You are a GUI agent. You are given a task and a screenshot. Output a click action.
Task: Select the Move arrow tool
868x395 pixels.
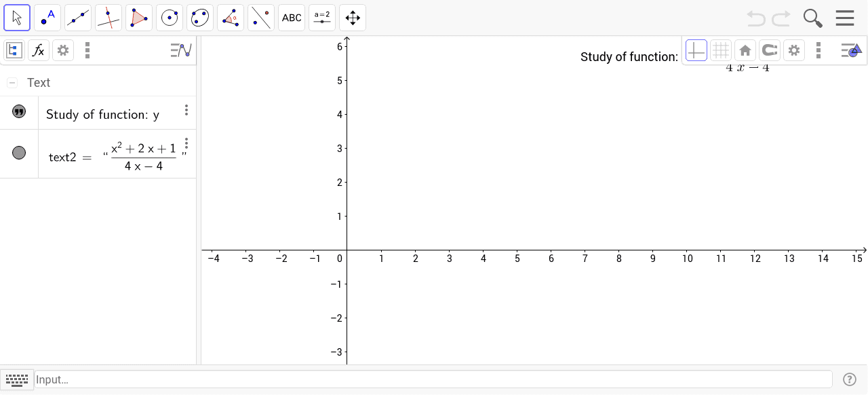[x=17, y=18]
